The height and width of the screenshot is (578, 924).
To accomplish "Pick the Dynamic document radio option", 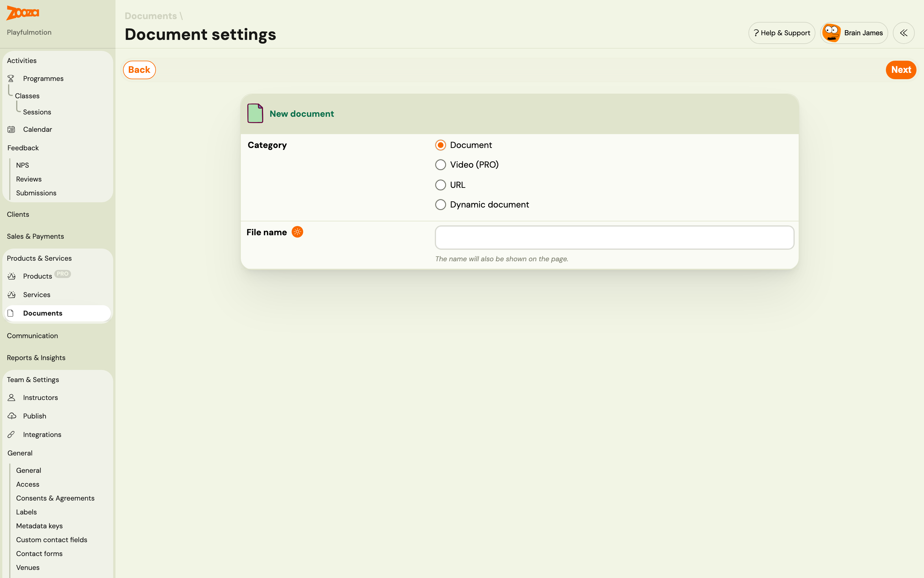I will (441, 205).
